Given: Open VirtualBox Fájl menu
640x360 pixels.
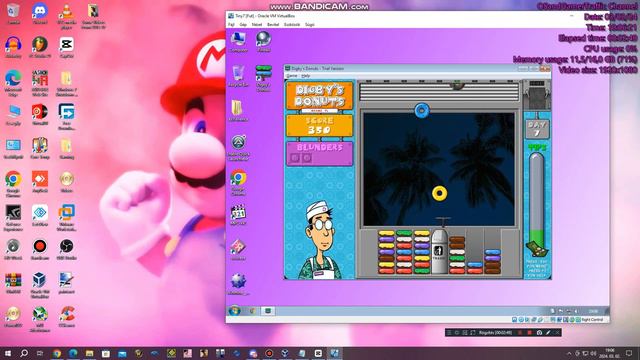Looking at the screenshot, I should (231, 24).
